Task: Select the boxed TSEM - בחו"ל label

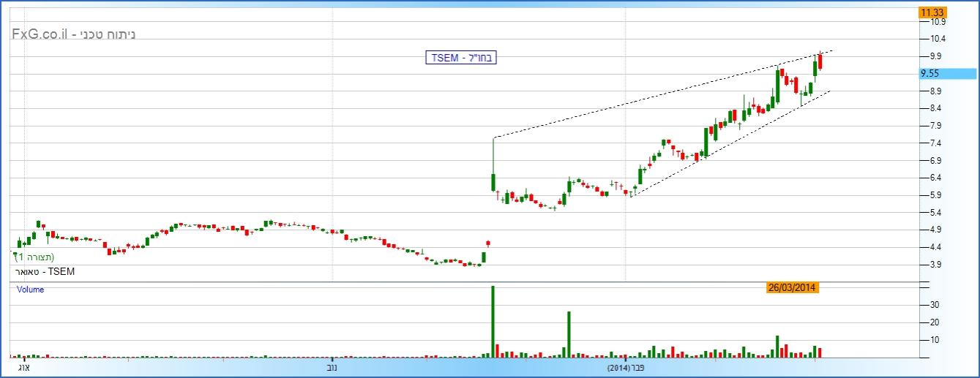Action: pyautogui.click(x=461, y=58)
